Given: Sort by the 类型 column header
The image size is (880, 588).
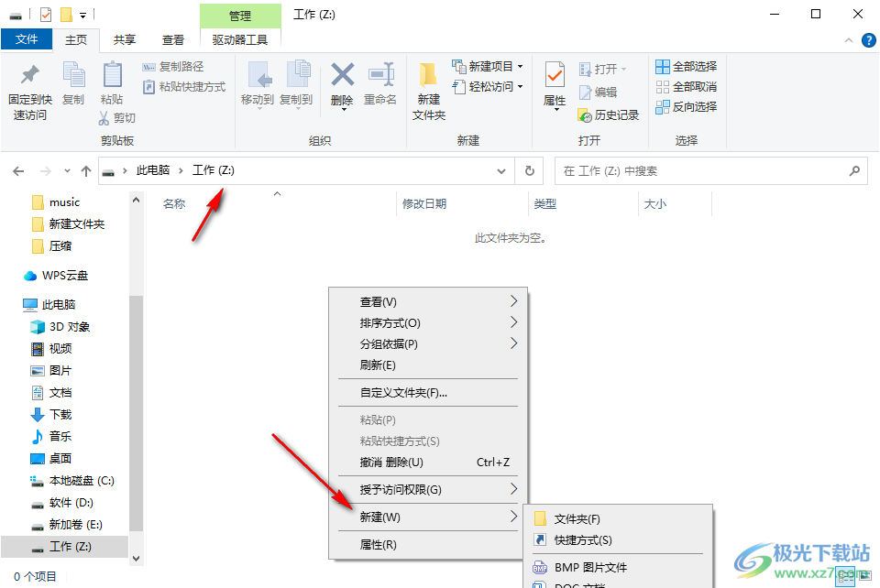Looking at the screenshot, I should pos(544,204).
